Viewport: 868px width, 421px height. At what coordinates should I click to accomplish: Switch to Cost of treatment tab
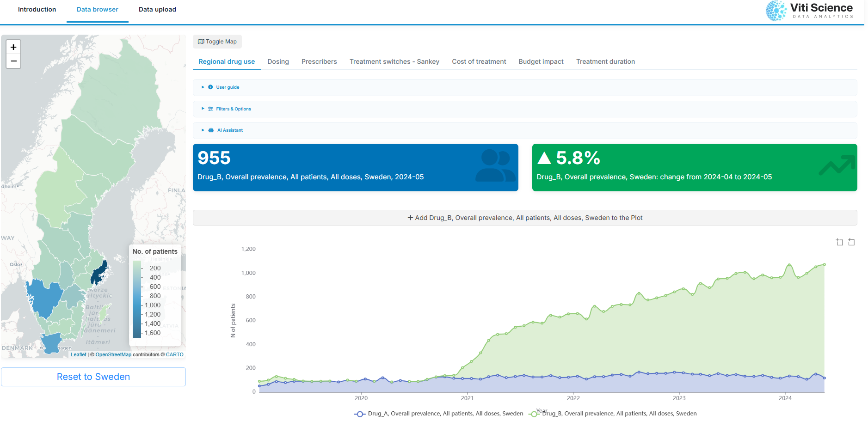coord(479,61)
